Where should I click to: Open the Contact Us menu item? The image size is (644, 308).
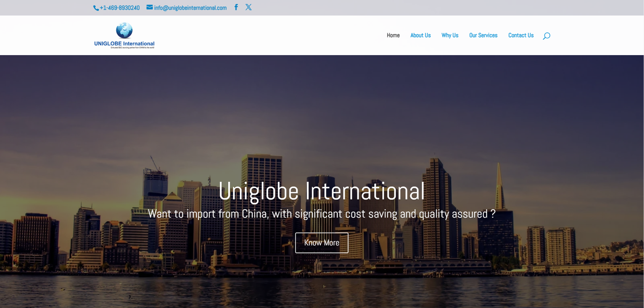pyautogui.click(x=521, y=35)
